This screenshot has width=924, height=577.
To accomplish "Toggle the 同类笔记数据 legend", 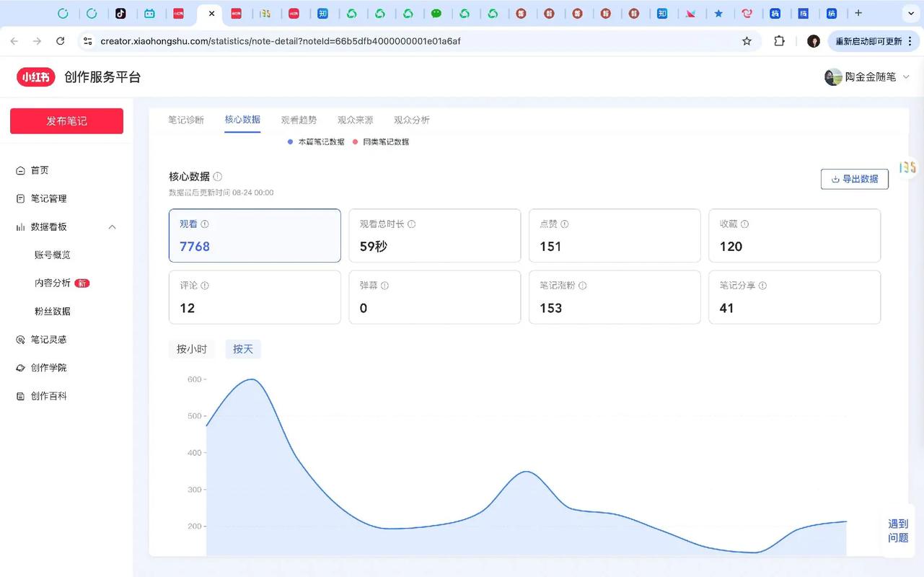I will (x=382, y=141).
